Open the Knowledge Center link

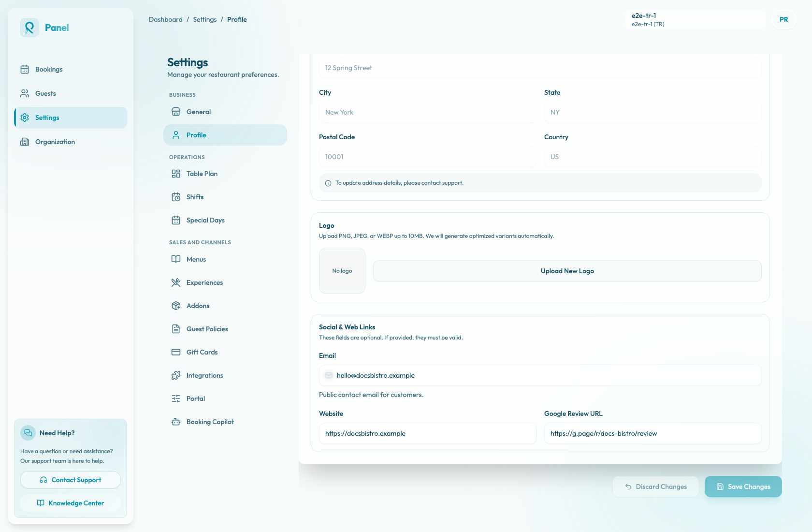coord(71,503)
